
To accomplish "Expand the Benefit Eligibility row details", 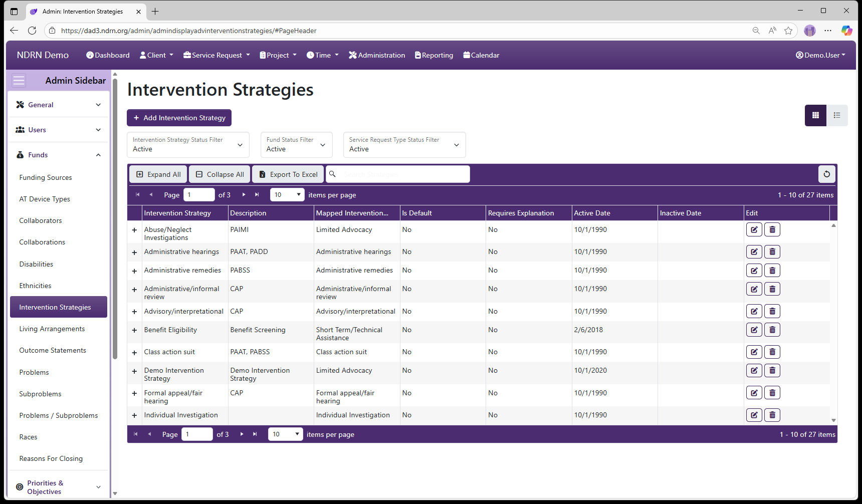I will (x=134, y=331).
